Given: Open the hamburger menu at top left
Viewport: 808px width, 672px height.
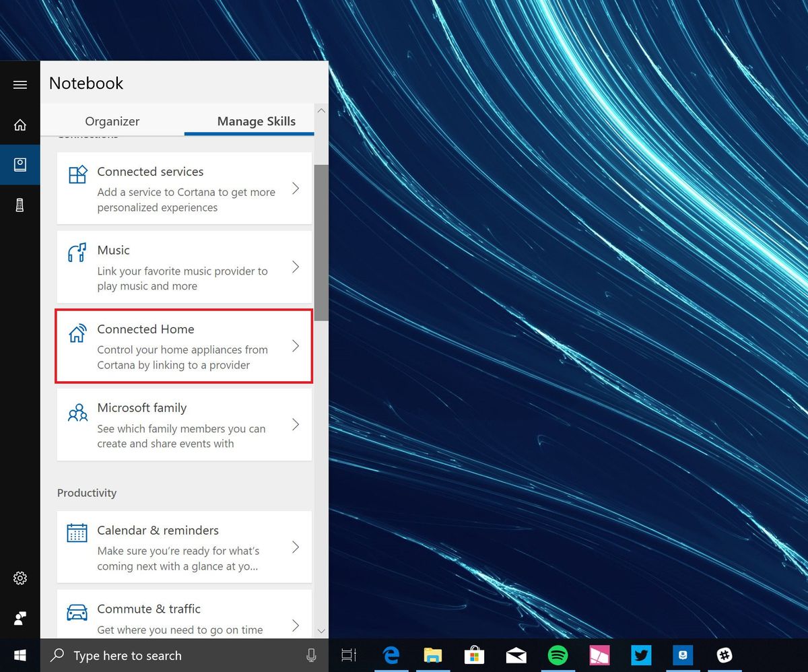Looking at the screenshot, I should click(x=20, y=84).
